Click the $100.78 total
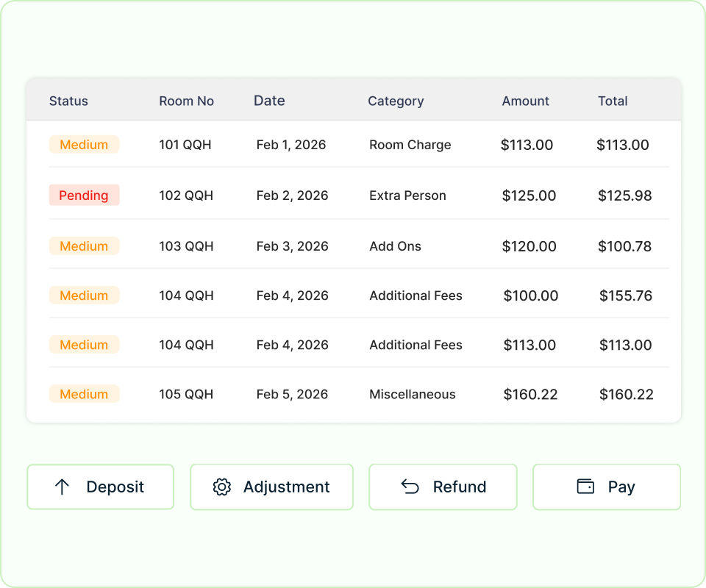 coord(624,246)
